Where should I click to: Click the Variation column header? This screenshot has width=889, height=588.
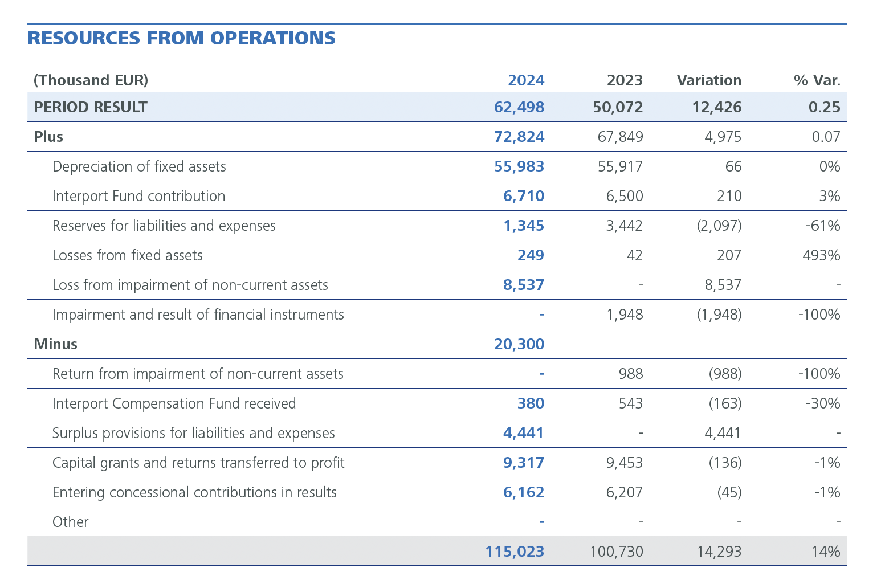tap(708, 80)
